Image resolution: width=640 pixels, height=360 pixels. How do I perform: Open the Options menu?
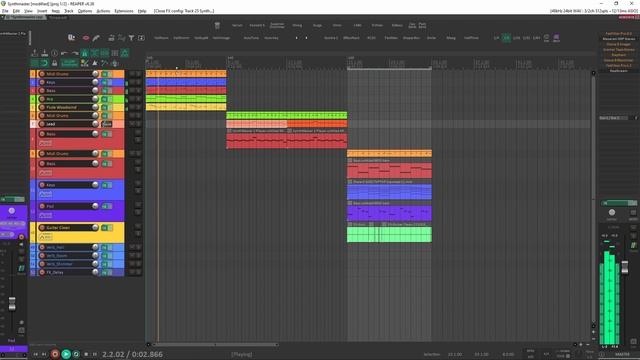tap(85, 11)
